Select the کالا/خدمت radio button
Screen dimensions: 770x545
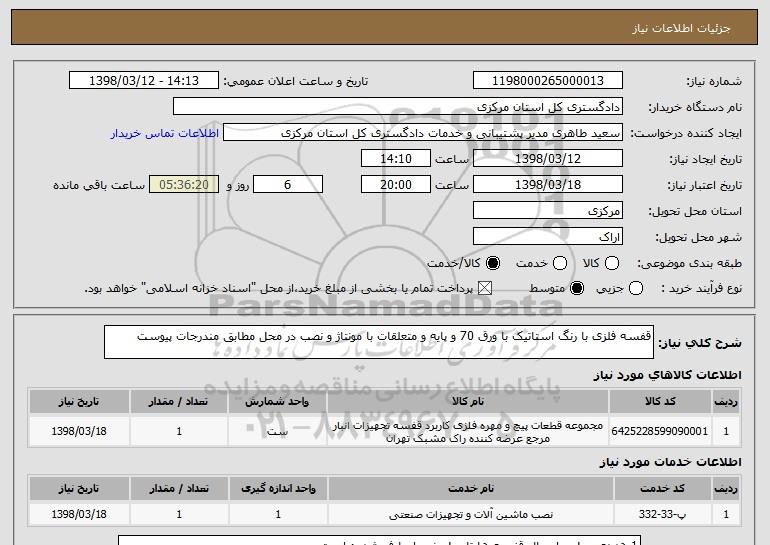point(493,263)
